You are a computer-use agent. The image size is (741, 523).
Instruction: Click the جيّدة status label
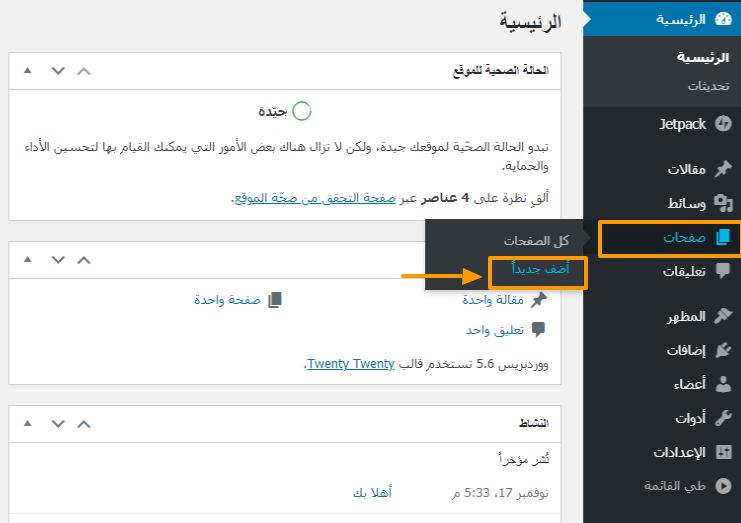pyautogui.click(x=273, y=111)
